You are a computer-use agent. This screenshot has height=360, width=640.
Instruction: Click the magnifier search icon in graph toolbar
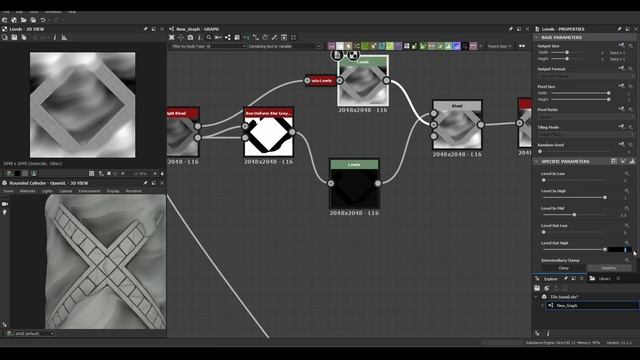click(209, 38)
